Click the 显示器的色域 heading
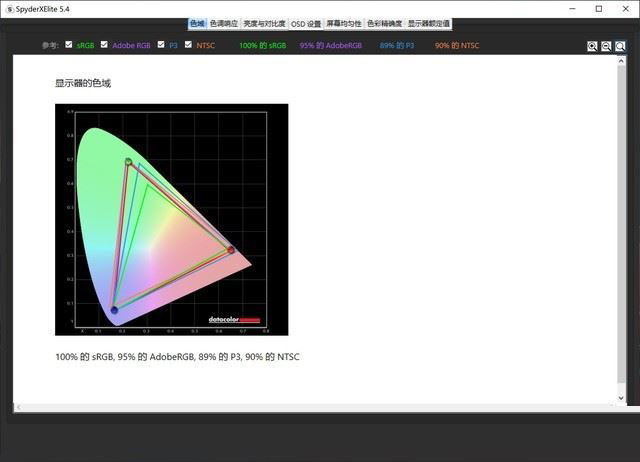 coord(83,83)
